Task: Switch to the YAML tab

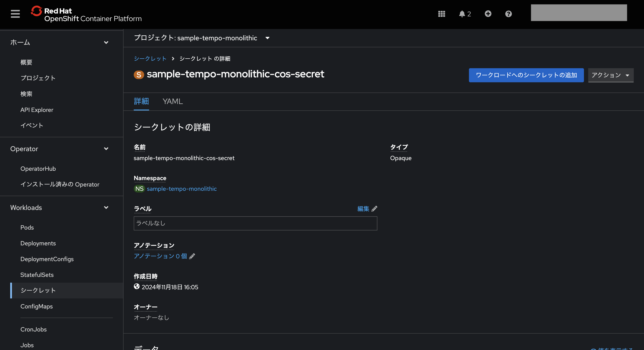Action: [173, 102]
